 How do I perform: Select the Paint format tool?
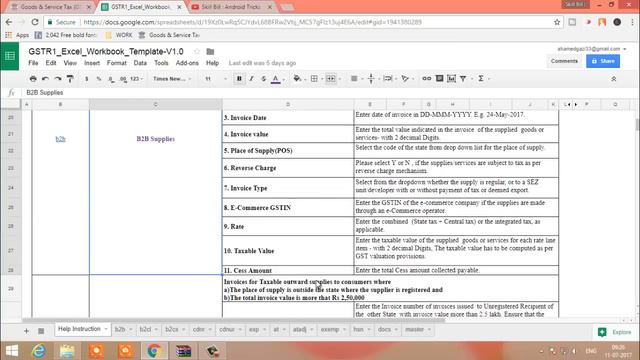[x=70, y=78]
